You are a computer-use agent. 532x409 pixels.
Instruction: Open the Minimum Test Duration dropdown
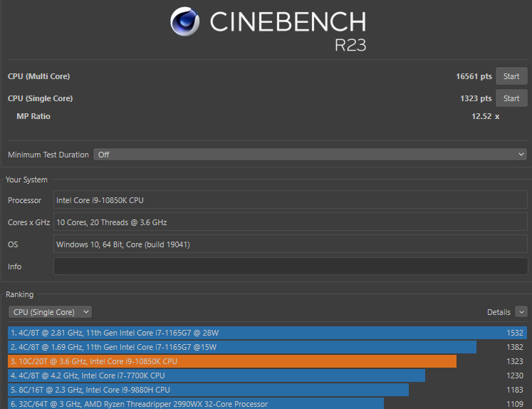pos(311,155)
